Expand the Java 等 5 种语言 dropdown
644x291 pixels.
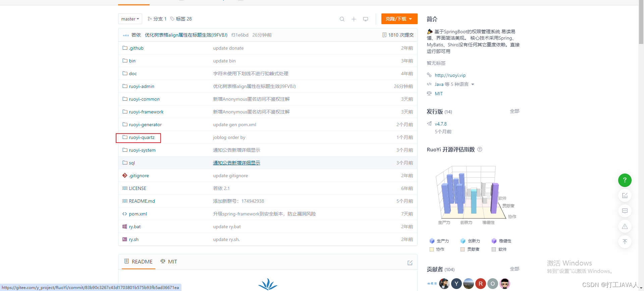point(454,84)
